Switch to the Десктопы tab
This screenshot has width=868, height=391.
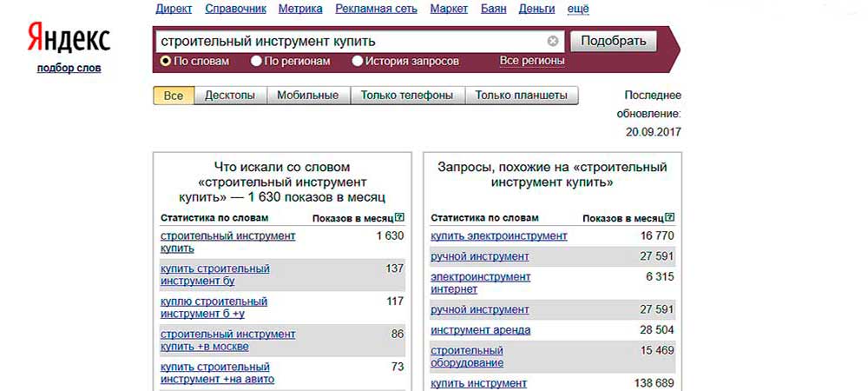[230, 96]
